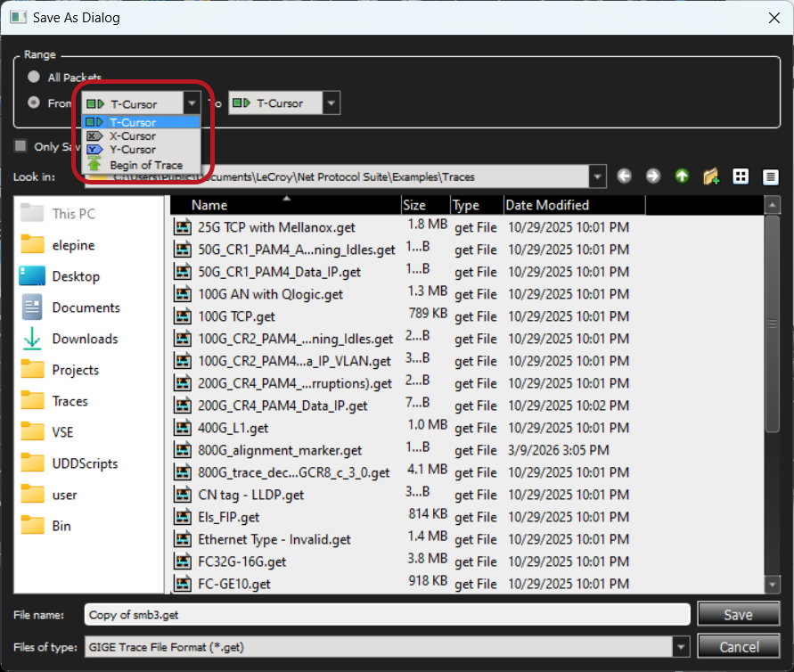Select the From range radio button
The height and width of the screenshot is (672, 794).
(x=34, y=102)
